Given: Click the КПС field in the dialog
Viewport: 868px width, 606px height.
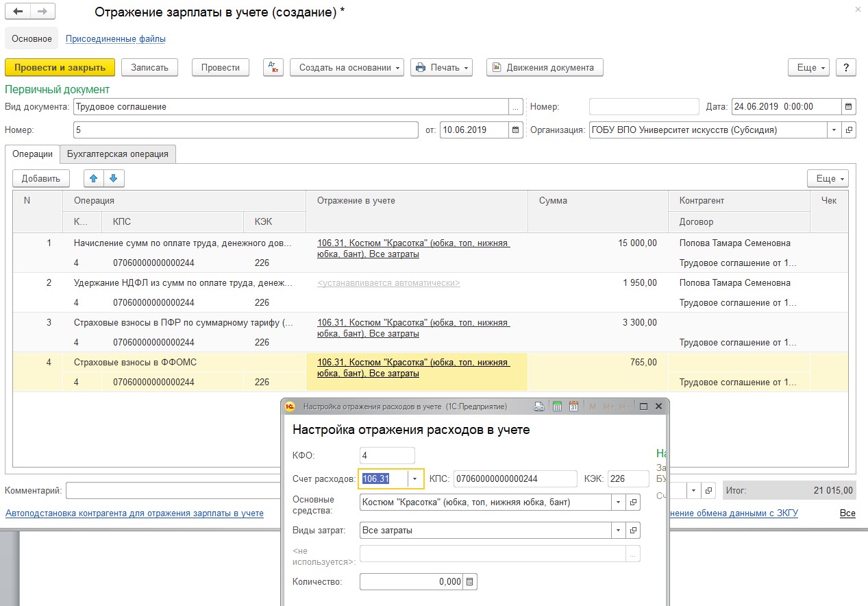Looking at the screenshot, I should point(515,478).
